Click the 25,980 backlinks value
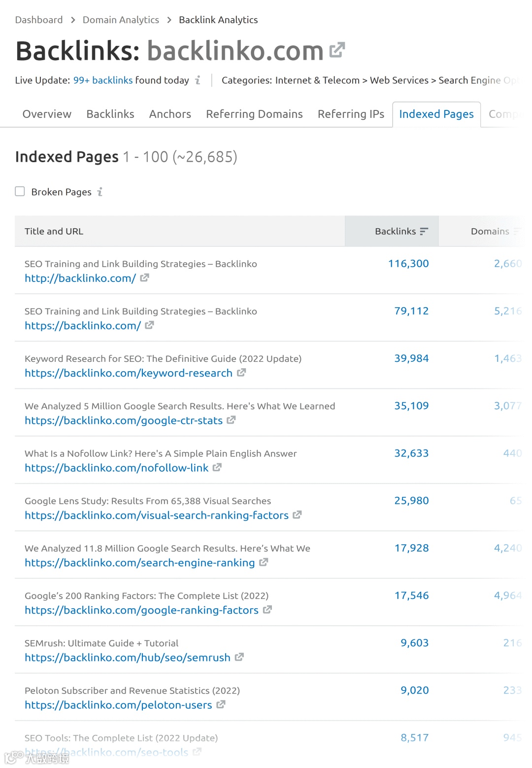The image size is (532, 768). click(411, 500)
